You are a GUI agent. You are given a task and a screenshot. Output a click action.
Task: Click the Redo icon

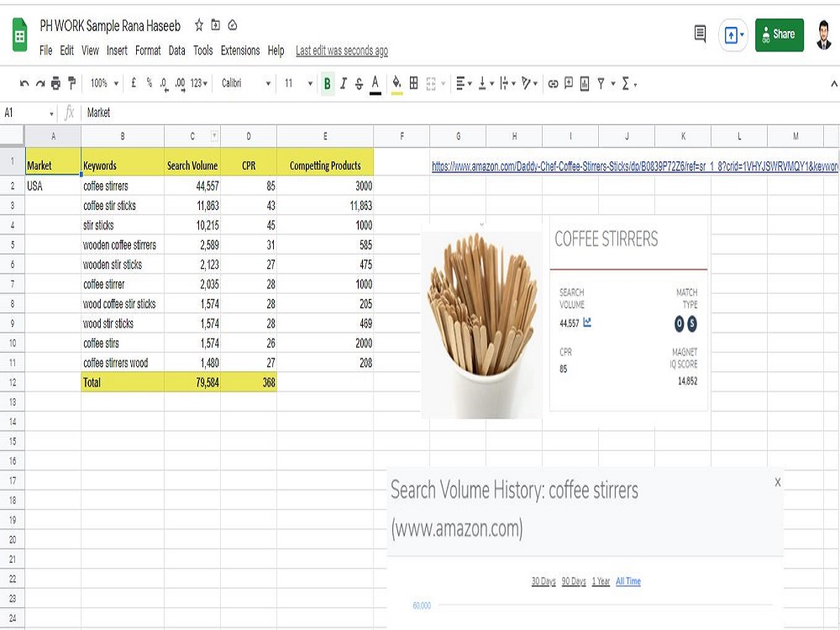(39, 83)
